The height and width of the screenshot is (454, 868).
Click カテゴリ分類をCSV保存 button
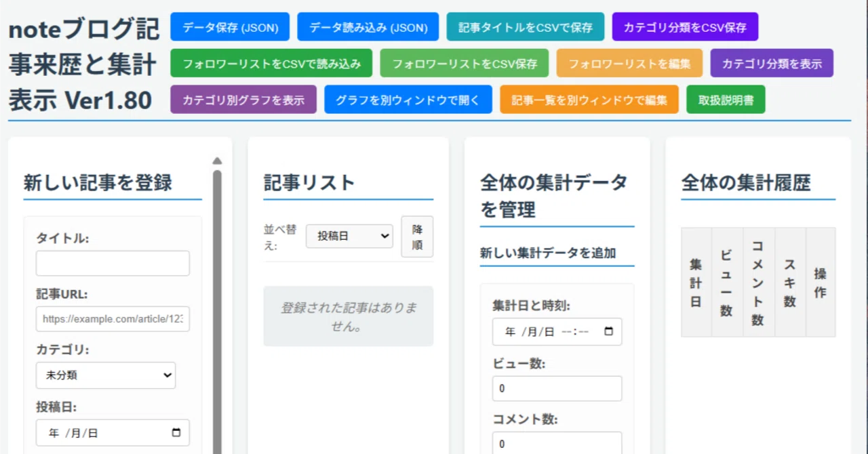[x=685, y=27]
